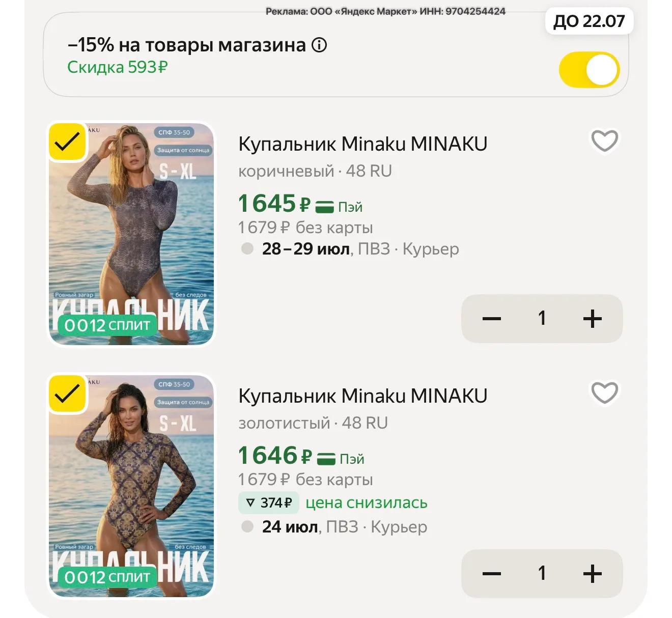Decrease quantity of the golden swimsuit

coord(491,574)
